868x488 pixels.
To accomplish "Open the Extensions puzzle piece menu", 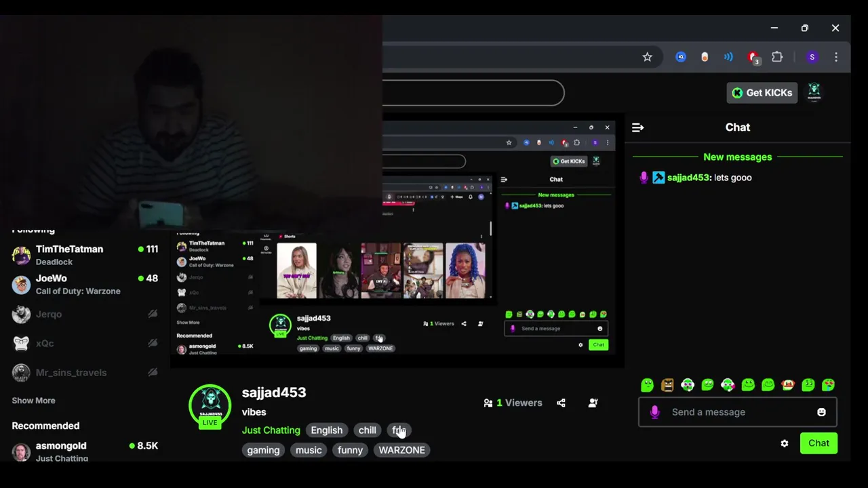I will [x=777, y=57].
